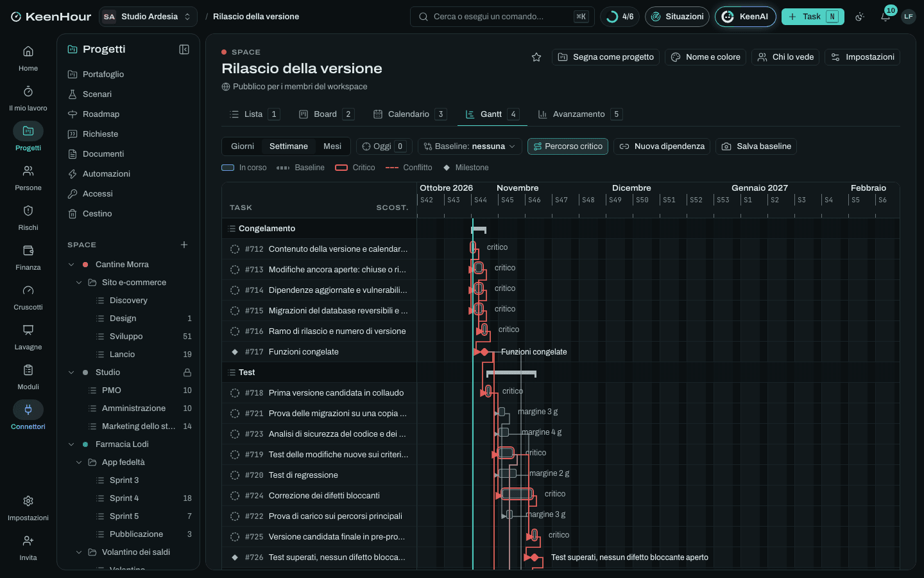Switch to the Lista tab
Viewport: 924px width, 578px height.
254,114
